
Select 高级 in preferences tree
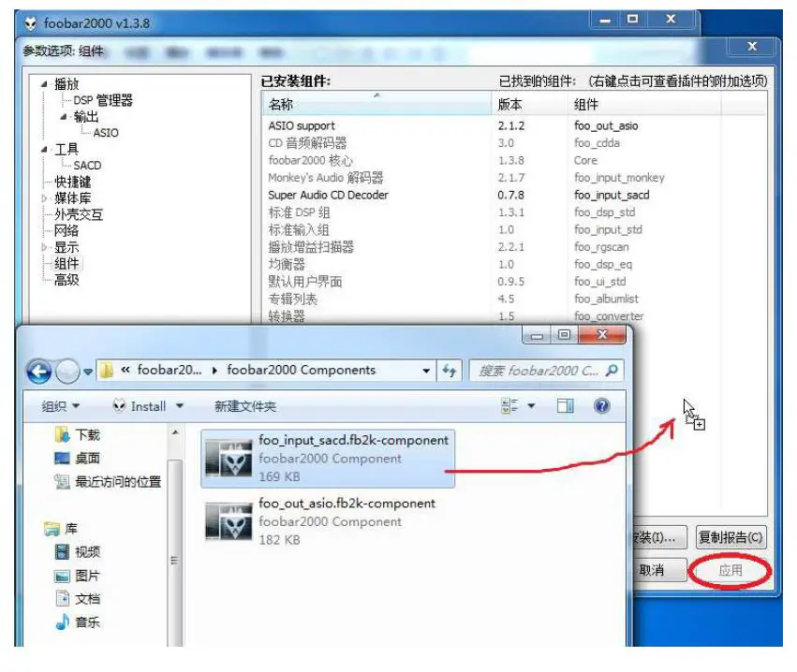click(66, 279)
